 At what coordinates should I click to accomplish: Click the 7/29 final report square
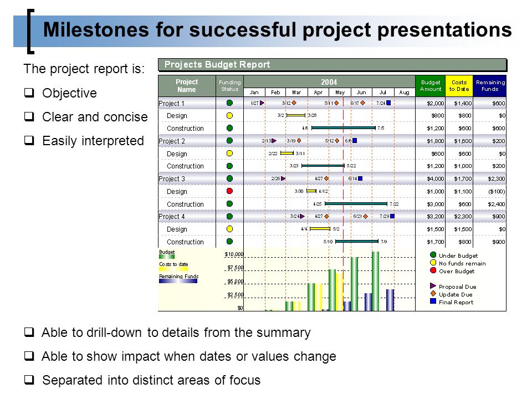pyautogui.click(x=392, y=216)
